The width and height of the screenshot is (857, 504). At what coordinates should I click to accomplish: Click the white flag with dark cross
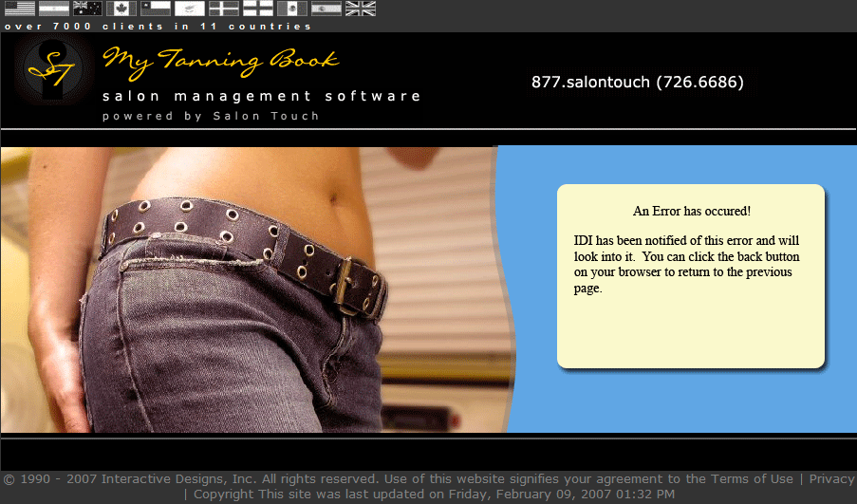tap(258, 9)
